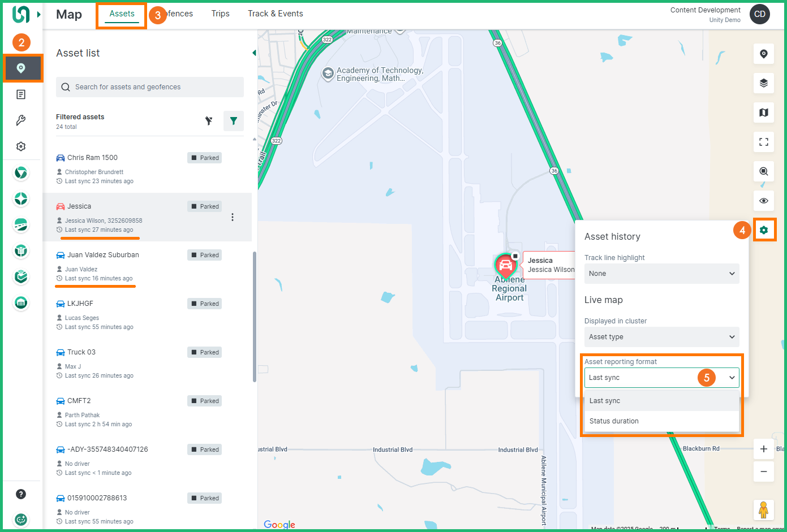Image resolution: width=787 pixels, height=532 pixels.
Task: Click the map layers icon
Action: pos(764,83)
